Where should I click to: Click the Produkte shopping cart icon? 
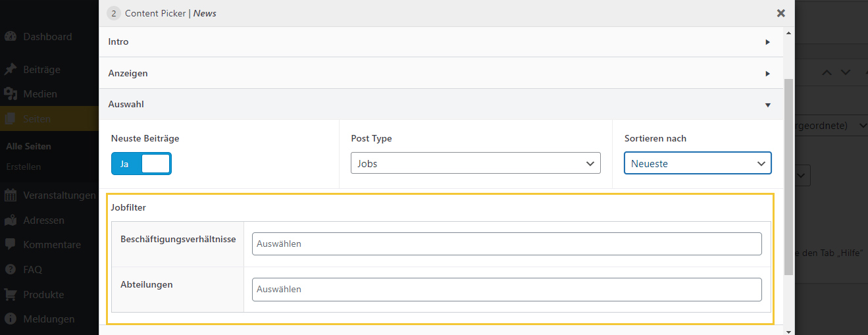pos(11,294)
